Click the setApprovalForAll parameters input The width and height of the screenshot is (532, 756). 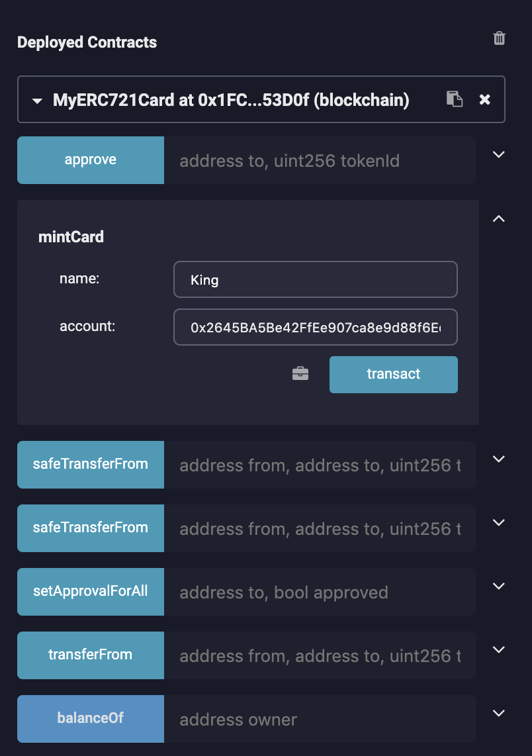pyautogui.click(x=320, y=592)
